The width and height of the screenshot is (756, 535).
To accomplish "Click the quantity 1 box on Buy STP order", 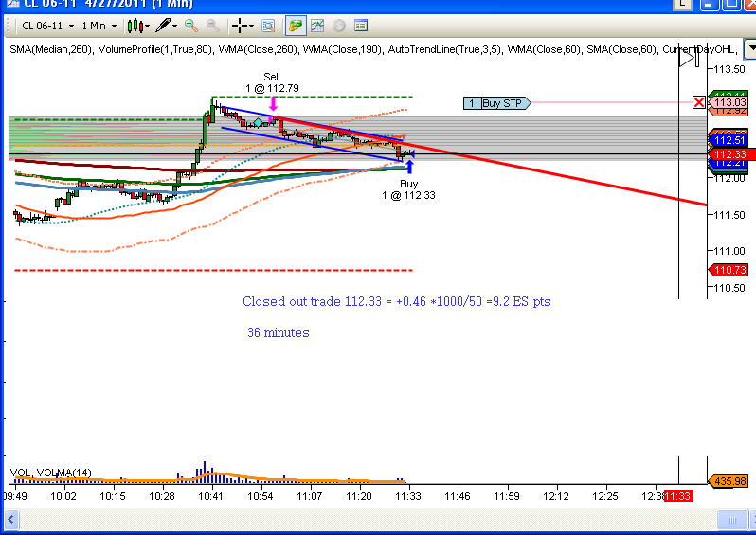I will pos(472,103).
